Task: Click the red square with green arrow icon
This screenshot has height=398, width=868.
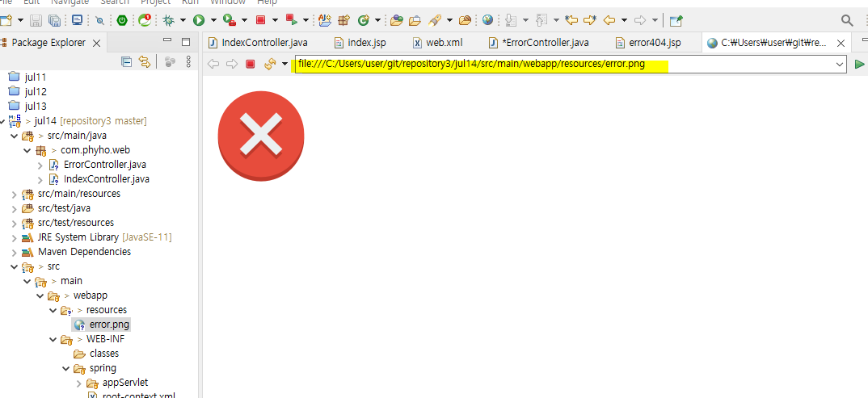Action: tap(292, 20)
